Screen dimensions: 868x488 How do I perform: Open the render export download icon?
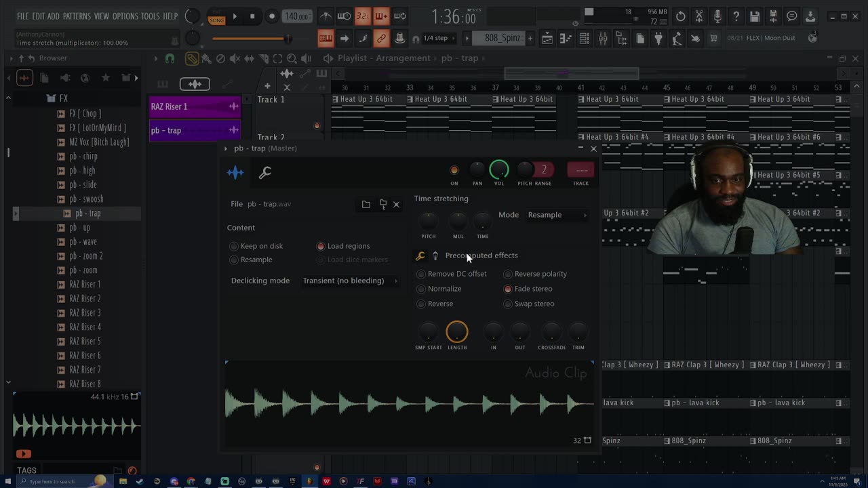(810, 16)
